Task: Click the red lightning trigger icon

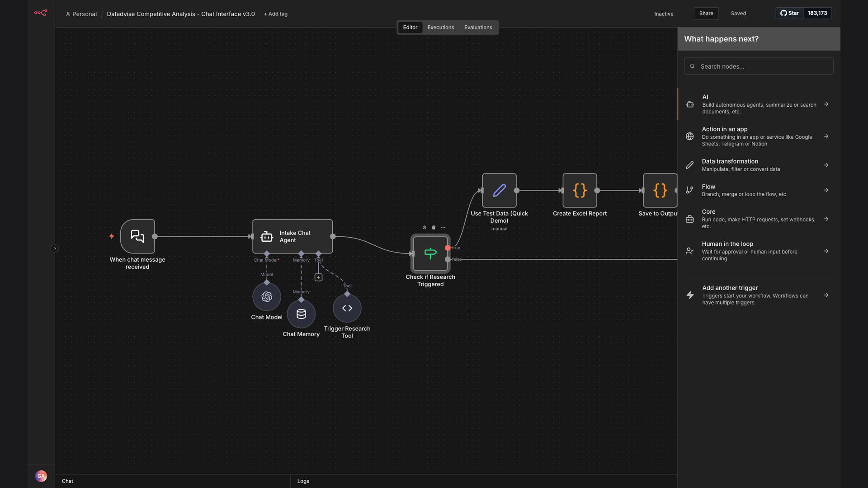Action: (x=112, y=236)
